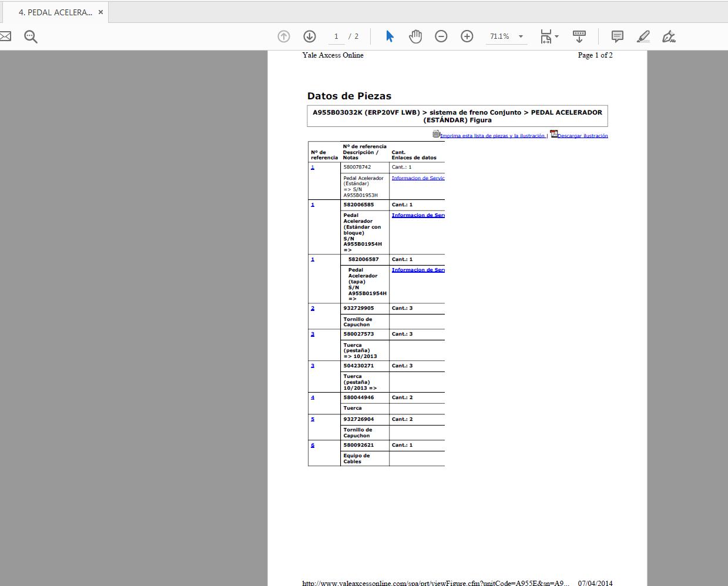Screen dimensions: 728x586
Task: Click the 71.1% zoom value field
Action: 499,36
